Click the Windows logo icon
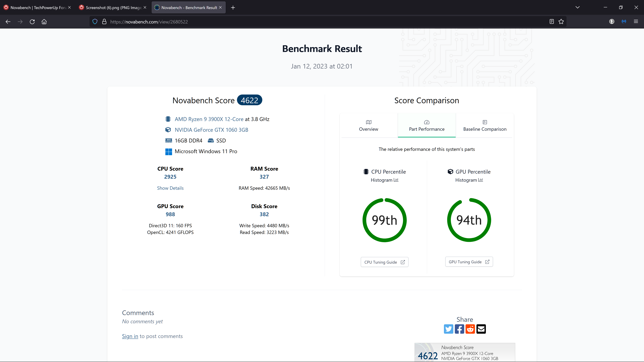Image resolution: width=644 pixels, height=362 pixels. (x=169, y=152)
